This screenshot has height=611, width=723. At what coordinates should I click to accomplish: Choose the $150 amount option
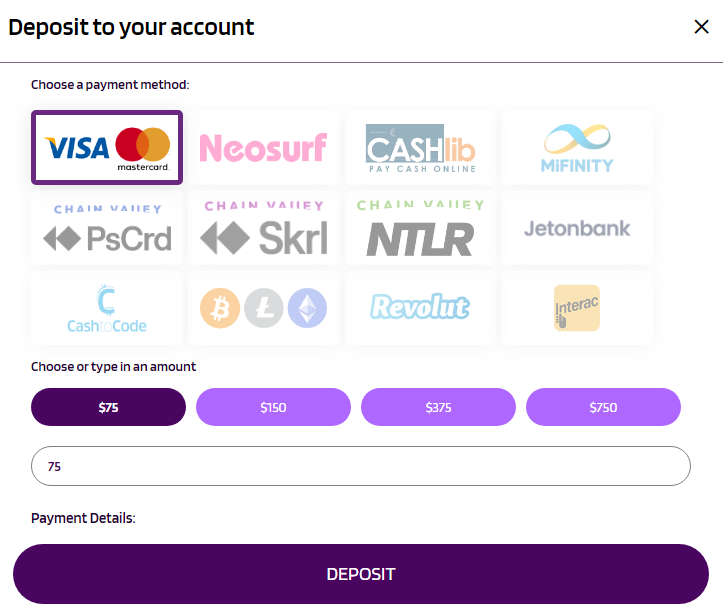[273, 407]
